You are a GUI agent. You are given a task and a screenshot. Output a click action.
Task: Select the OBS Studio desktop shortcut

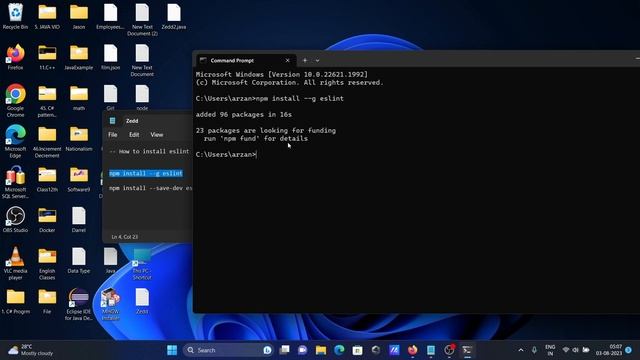[x=16, y=220]
